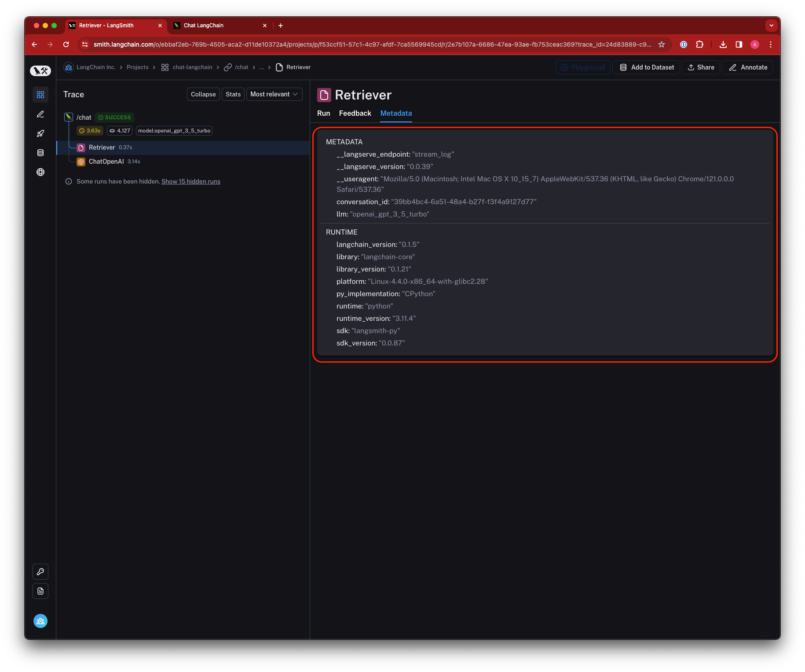Click the Annotate button
The height and width of the screenshot is (672, 805).
click(748, 67)
